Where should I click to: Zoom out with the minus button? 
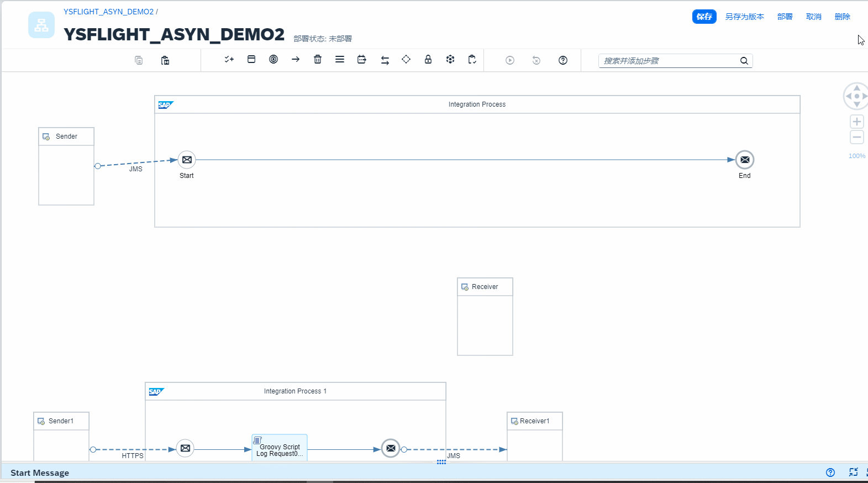(x=857, y=137)
